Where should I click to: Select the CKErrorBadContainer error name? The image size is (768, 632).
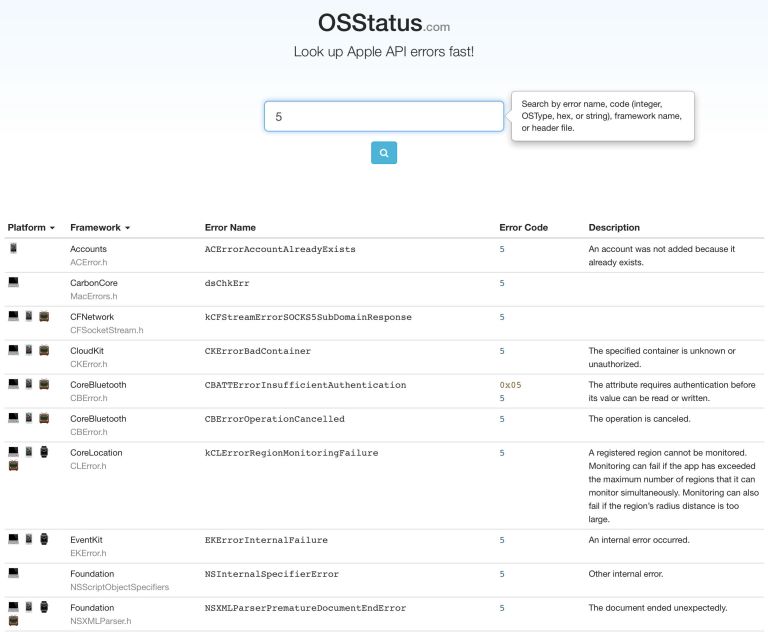click(258, 351)
